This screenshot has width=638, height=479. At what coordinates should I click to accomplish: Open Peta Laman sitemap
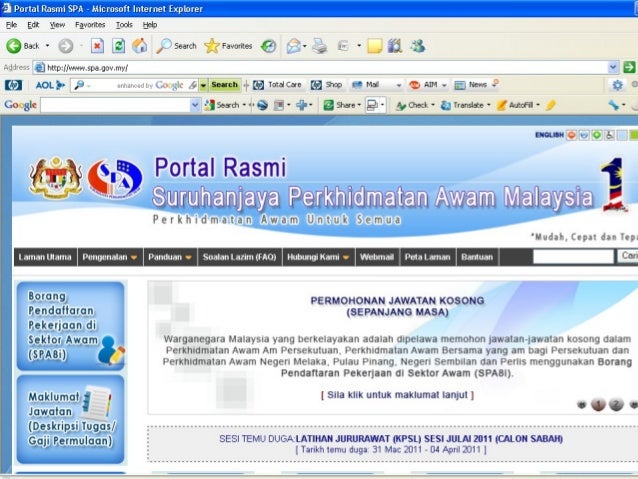tap(427, 257)
